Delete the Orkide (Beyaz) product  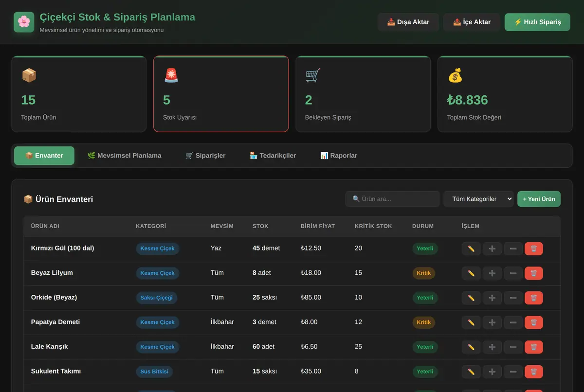click(534, 298)
